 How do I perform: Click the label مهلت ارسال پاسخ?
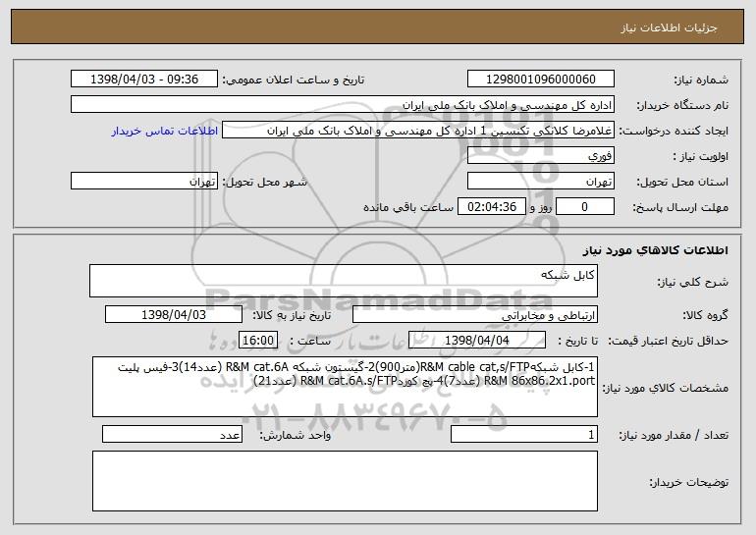(680, 208)
